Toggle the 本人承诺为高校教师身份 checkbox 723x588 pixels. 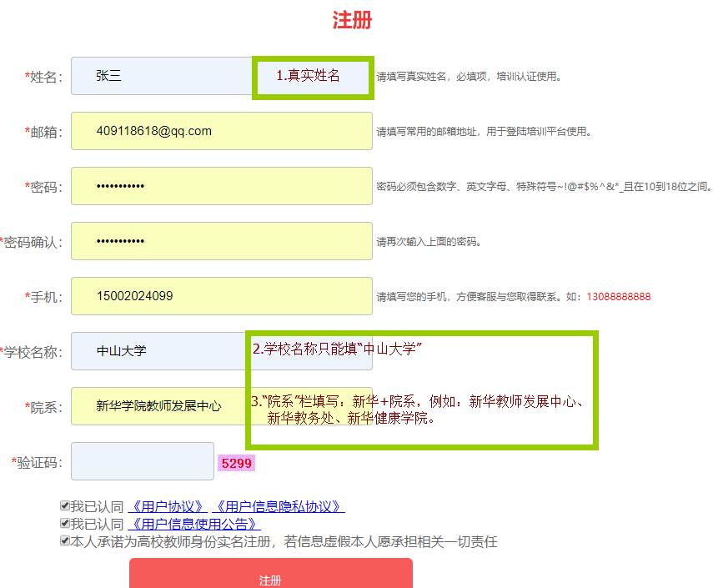tap(65, 541)
